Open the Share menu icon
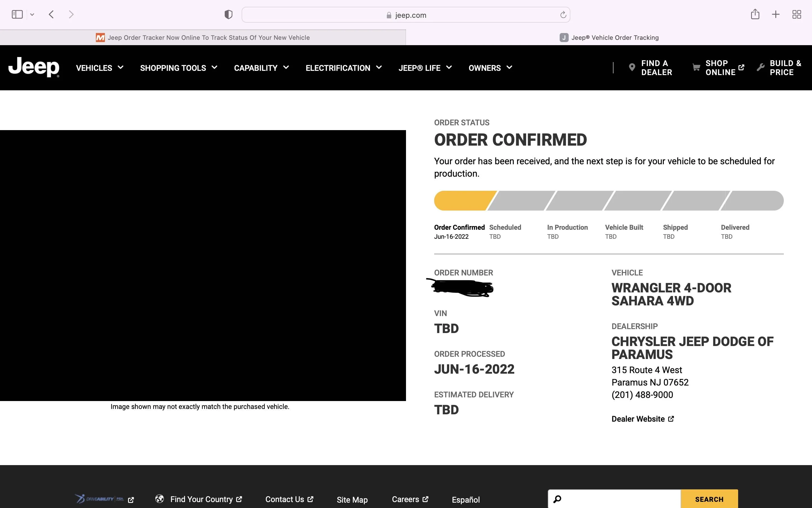This screenshot has height=508, width=812. (x=755, y=14)
